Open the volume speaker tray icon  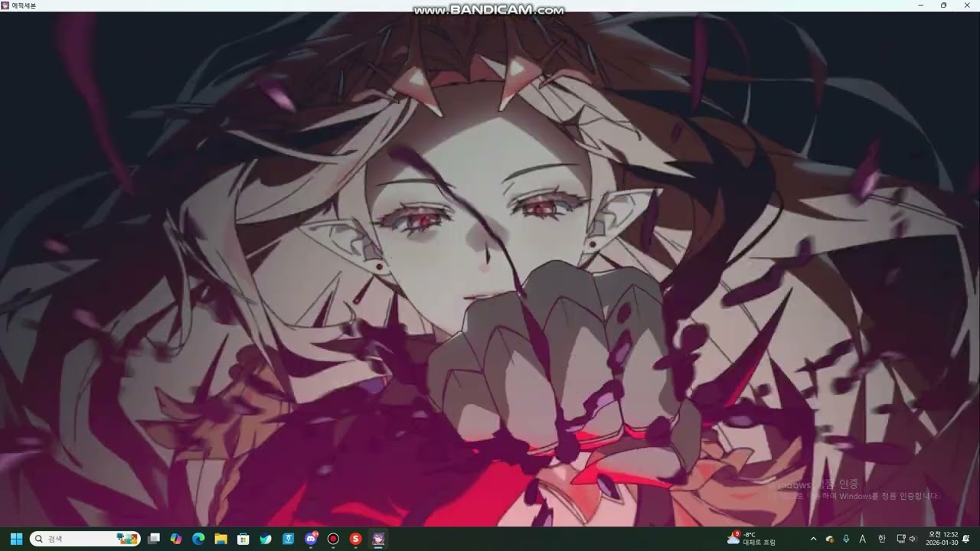pos(912,539)
